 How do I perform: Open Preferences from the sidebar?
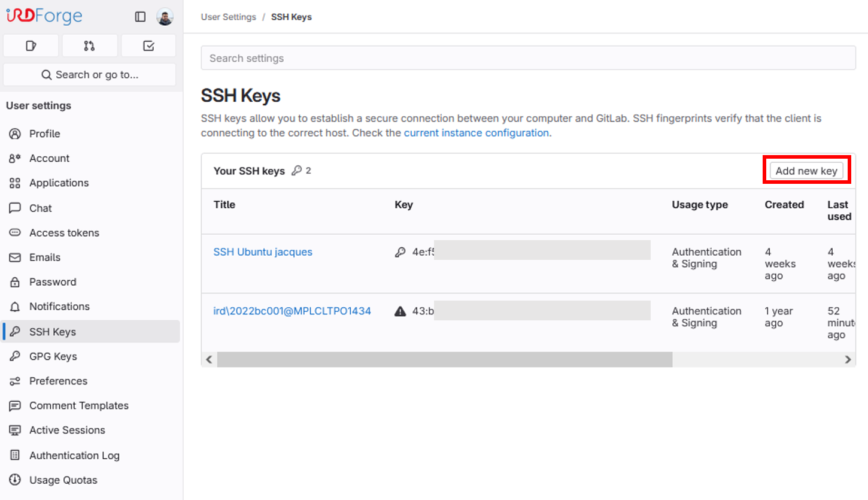(x=58, y=381)
